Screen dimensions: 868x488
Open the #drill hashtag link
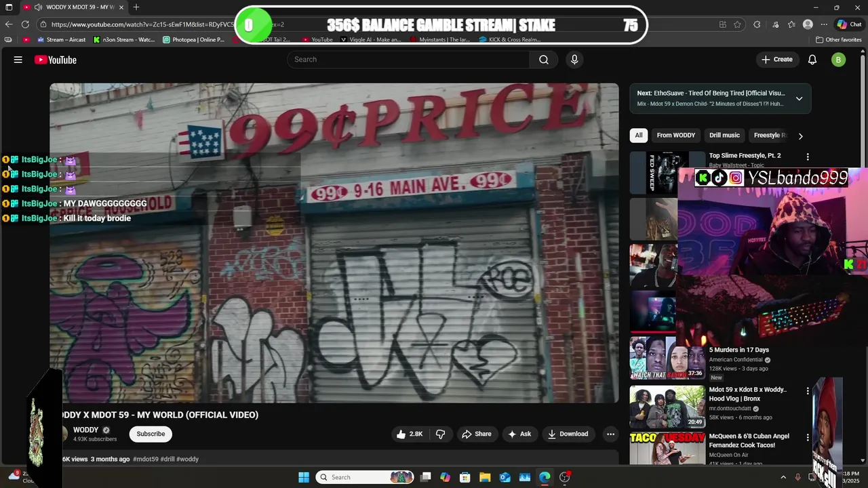coord(167,459)
